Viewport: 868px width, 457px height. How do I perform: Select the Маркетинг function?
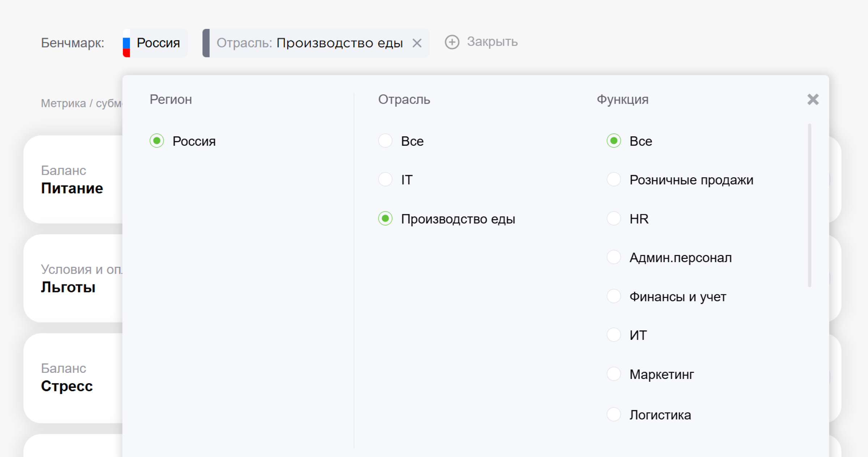click(614, 374)
